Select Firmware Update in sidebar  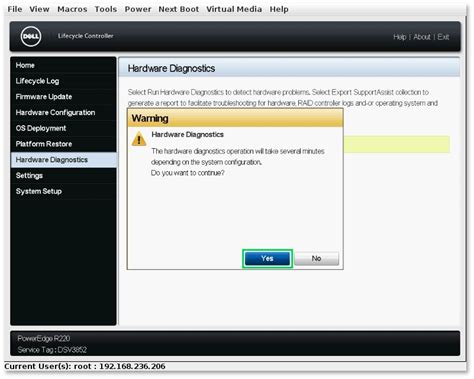click(63, 97)
